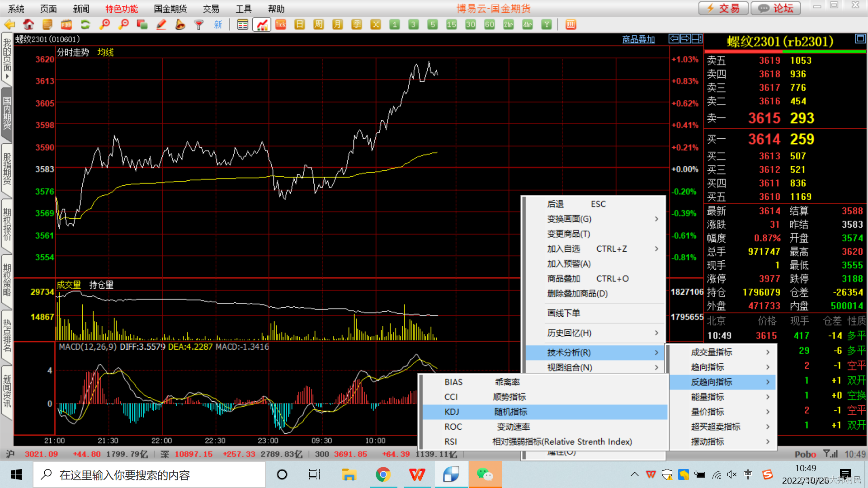
Task: Open the 特色功能 menu
Action: point(121,9)
